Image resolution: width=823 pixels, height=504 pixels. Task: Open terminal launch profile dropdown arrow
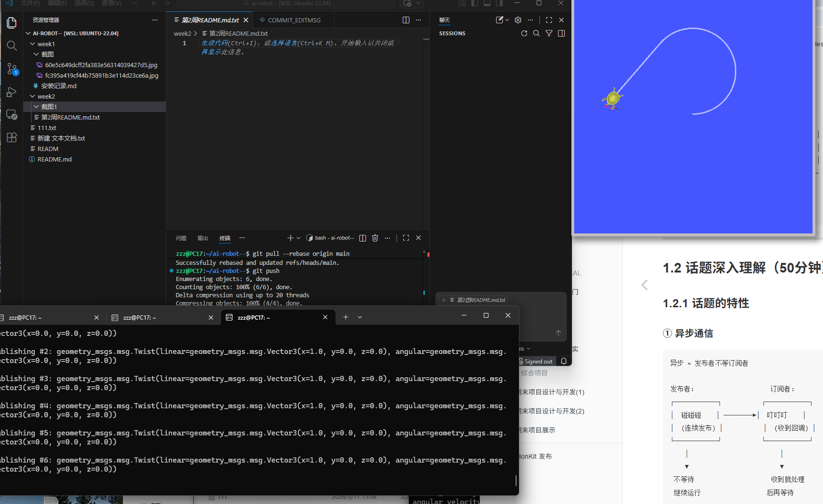[x=298, y=238]
